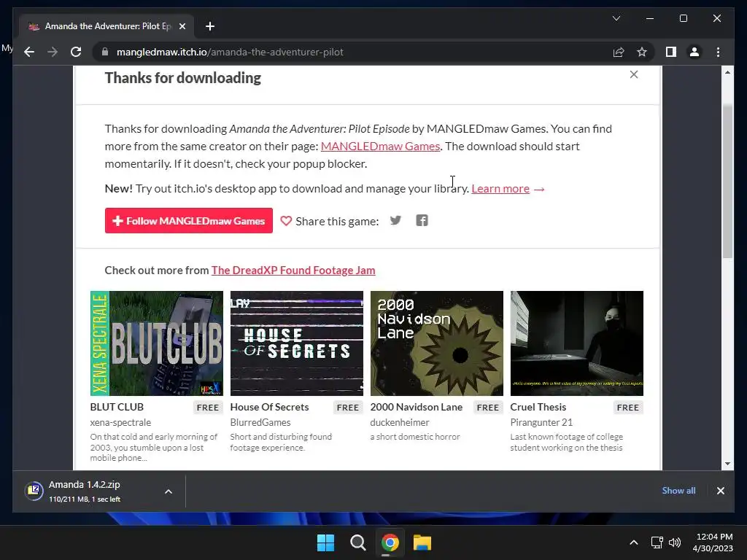Viewport: 747px width, 560px height.
Task: Expand download options for Amanda 1.4.2.zip
Action: [x=169, y=491]
